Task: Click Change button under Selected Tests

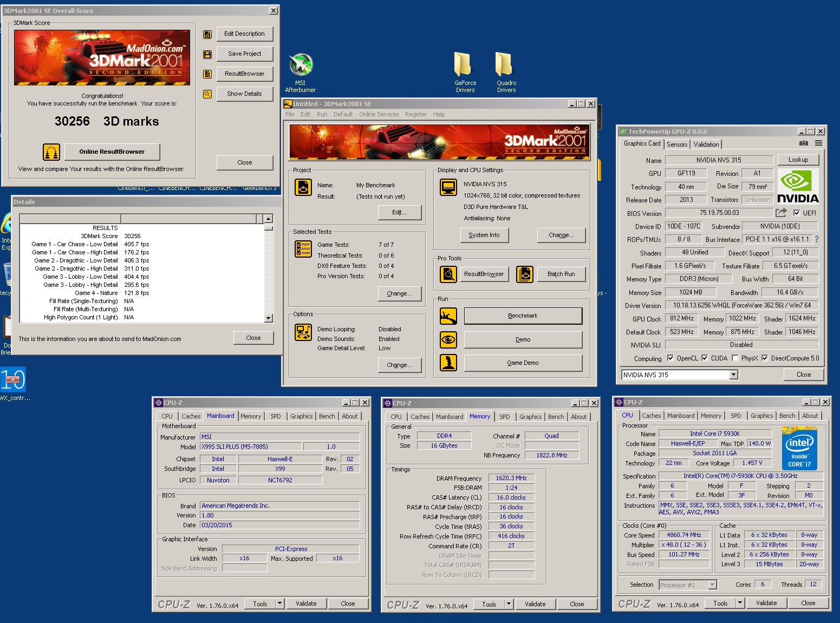Action: [x=399, y=293]
